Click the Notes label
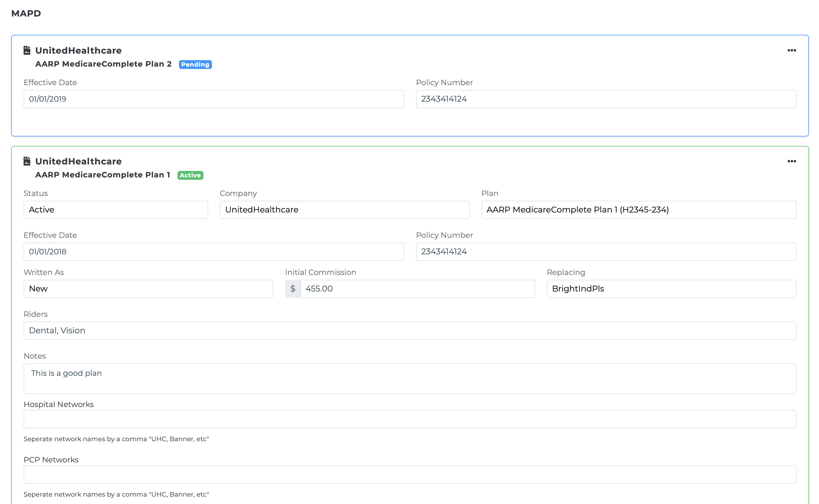The image size is (819, 504). point(35,356)
